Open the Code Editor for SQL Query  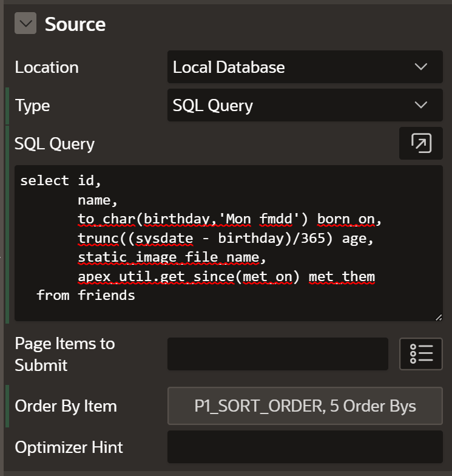click(420, 143)
